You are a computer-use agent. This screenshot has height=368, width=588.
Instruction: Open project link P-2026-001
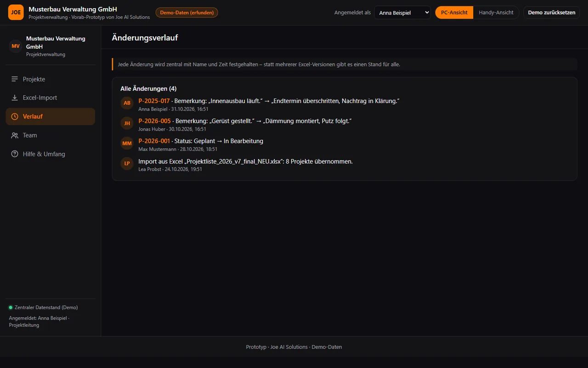(x=154, y=141)
